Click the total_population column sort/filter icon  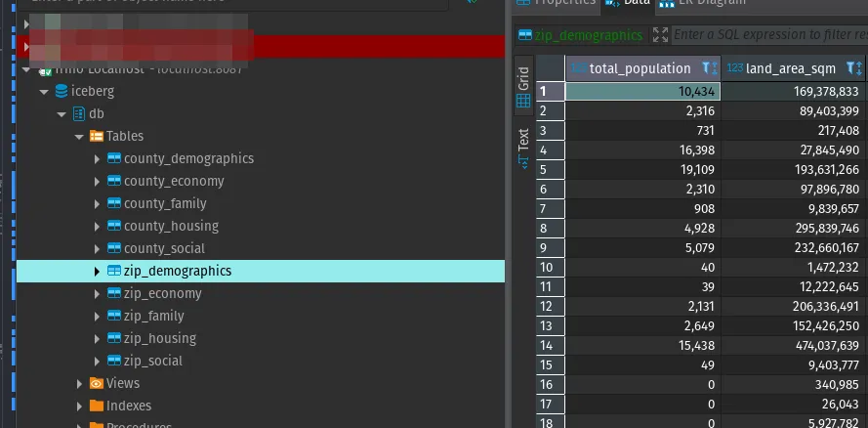710,68
